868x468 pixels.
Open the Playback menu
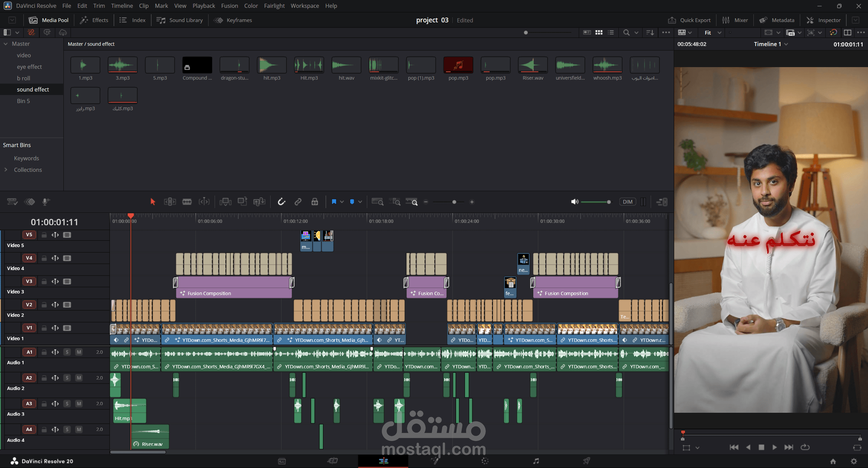pyautogui.click(x=204, y=6)
